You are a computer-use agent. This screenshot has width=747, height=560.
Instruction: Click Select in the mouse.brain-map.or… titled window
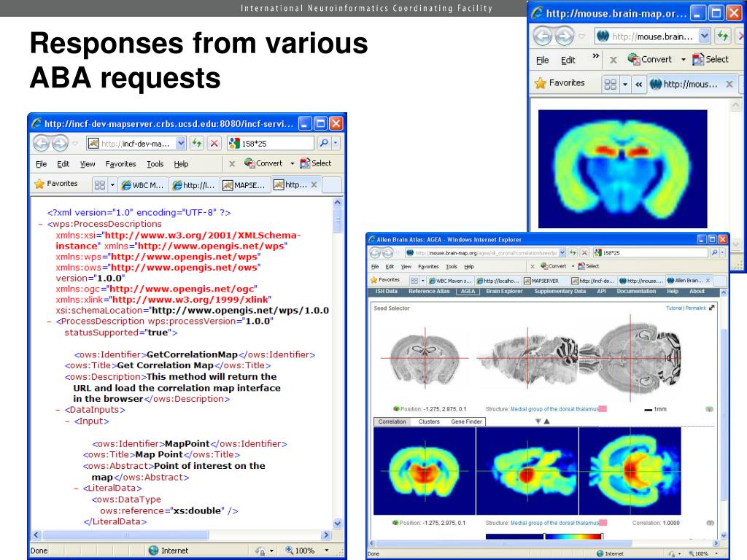pos(711,59)
